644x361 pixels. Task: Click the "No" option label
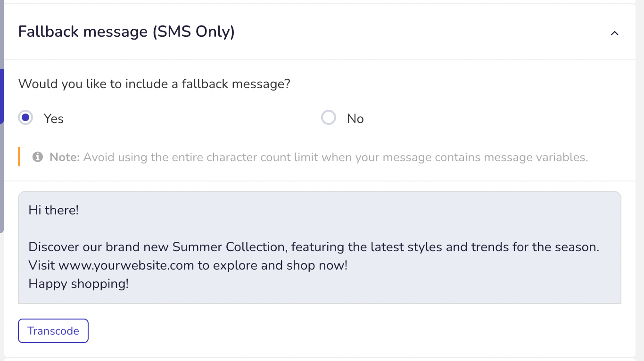pos(355,119)
